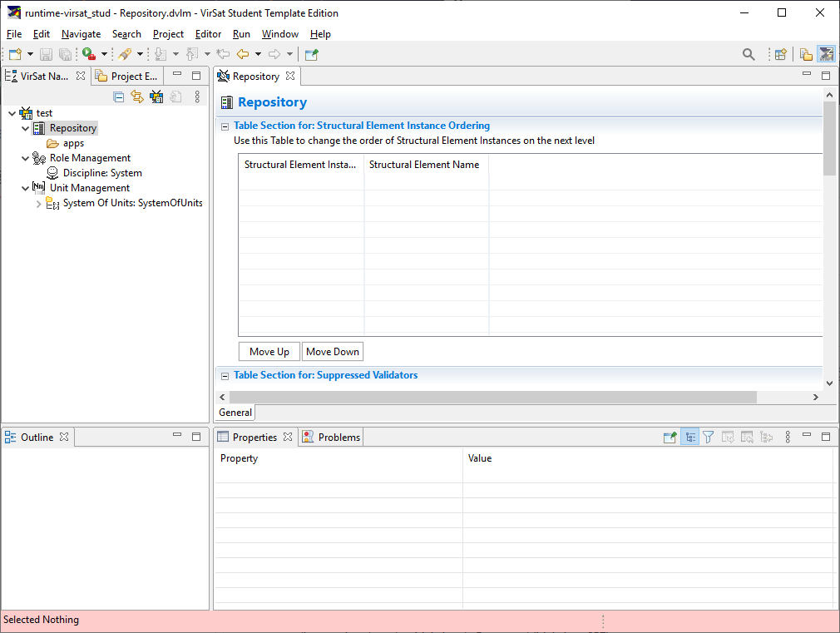Click the New wizard icon in toolbar

point(16,54)
